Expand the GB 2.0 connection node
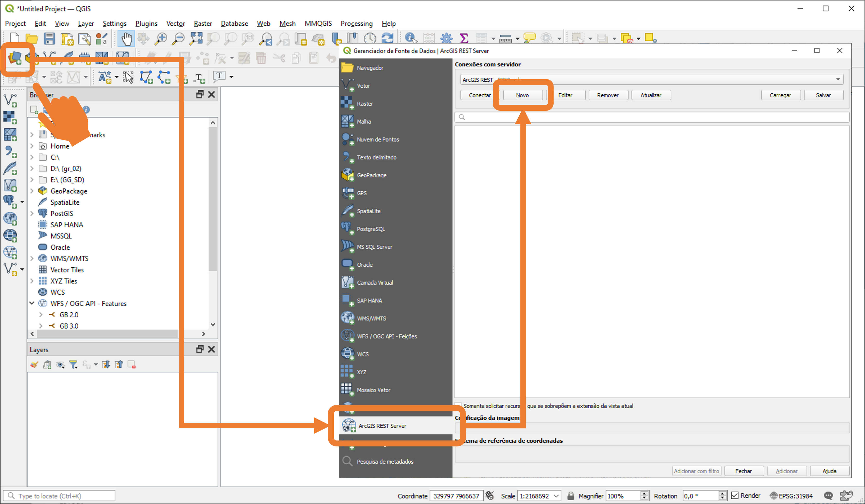 coord(41,315)
